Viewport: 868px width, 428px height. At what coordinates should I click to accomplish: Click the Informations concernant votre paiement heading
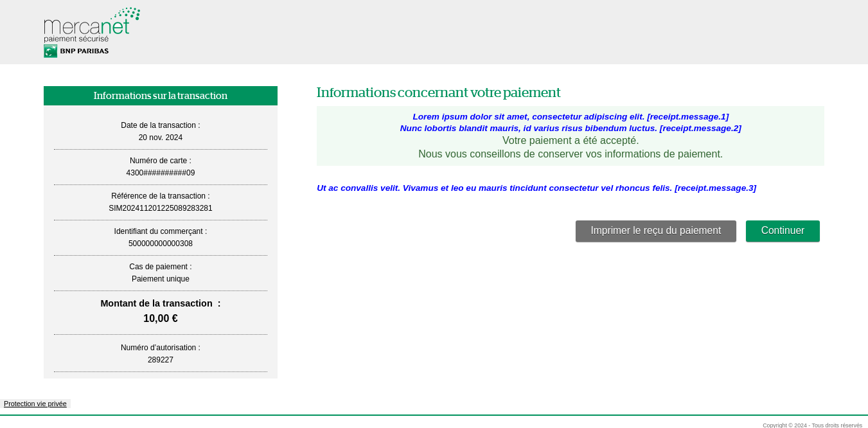click(438, 93)
